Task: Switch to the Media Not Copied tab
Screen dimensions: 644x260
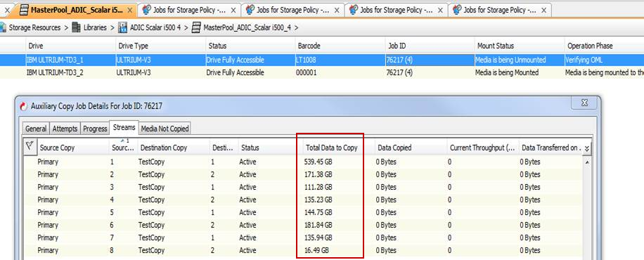Action: (x=165, y=129)
